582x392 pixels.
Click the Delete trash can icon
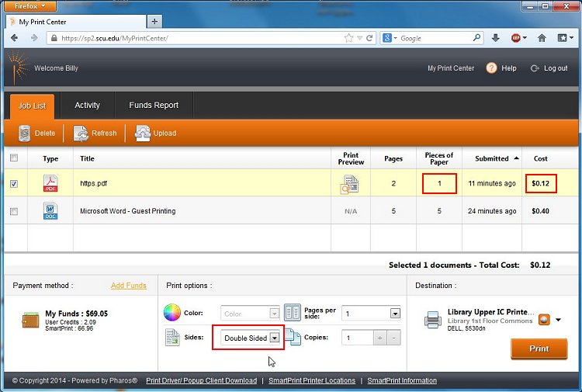click(x=24, y=133)
